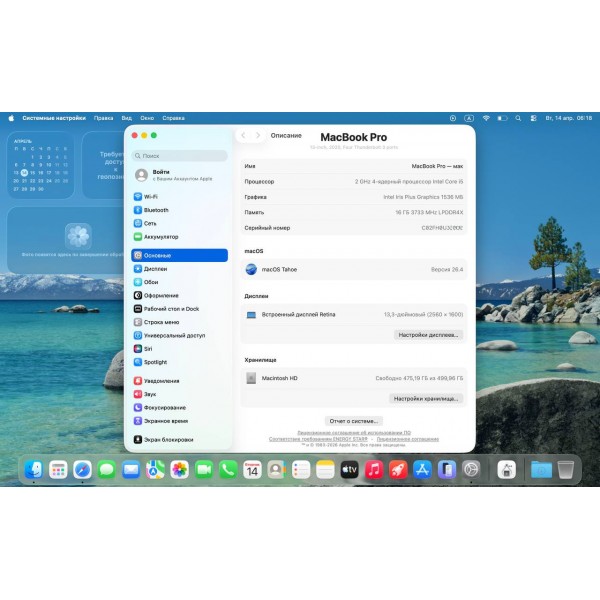Click the Настройки дисплеев button
This screenshot has height=600, width=600.
(x=428, y=335)
